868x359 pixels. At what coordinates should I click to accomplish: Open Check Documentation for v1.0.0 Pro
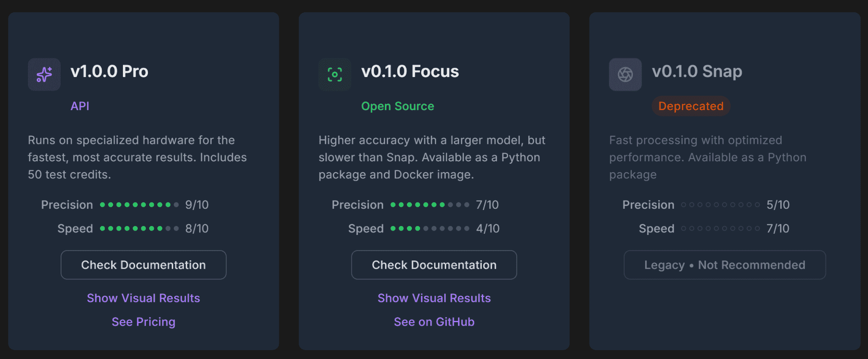pos(144,265)
